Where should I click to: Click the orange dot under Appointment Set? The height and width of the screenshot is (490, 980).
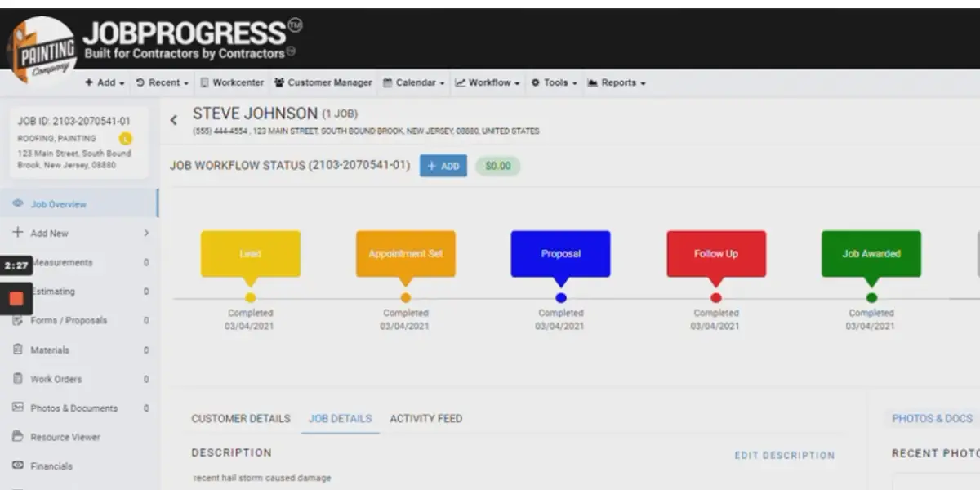tap(406, 298)
